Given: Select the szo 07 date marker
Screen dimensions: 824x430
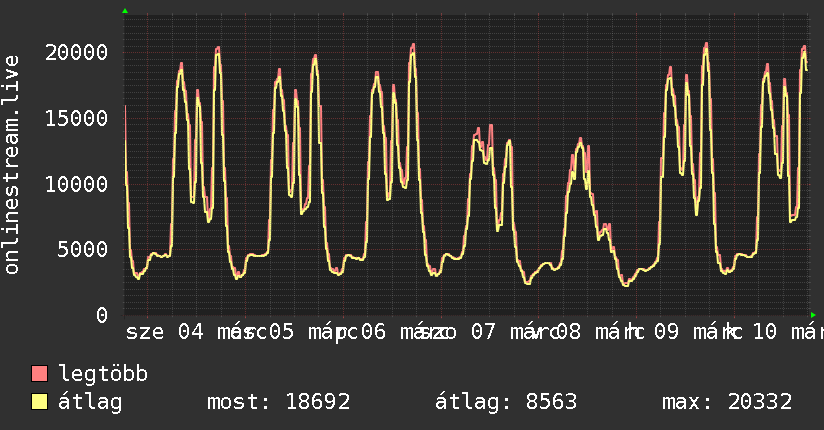Looking at the screenshot, I should 458,332.
